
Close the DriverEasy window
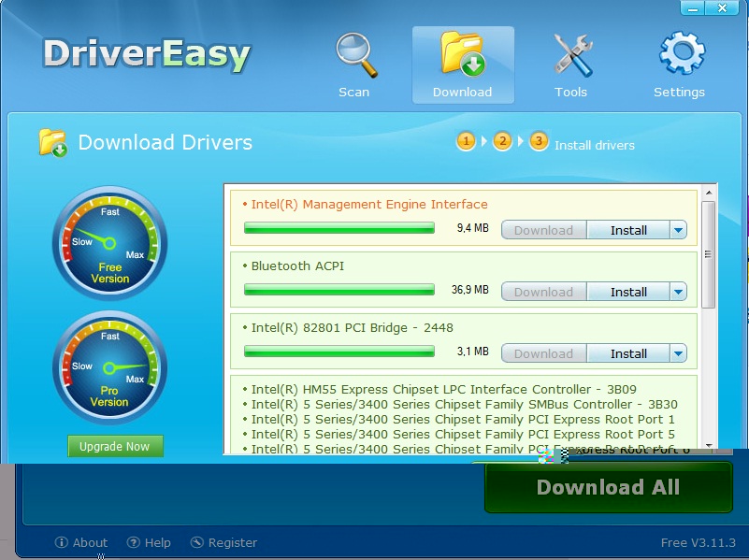click(722, 8)
